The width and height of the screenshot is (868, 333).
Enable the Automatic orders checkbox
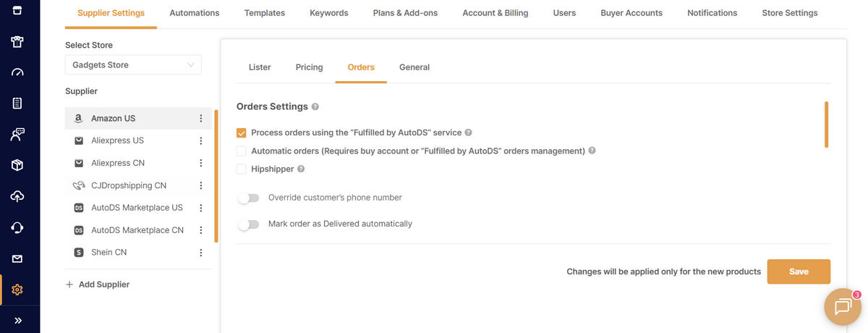coord(242,151)
